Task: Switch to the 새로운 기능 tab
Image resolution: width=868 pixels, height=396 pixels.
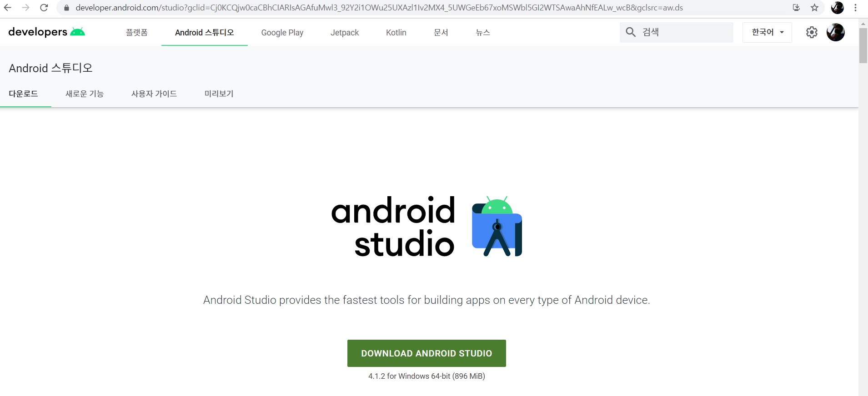Action: (85, 94)
